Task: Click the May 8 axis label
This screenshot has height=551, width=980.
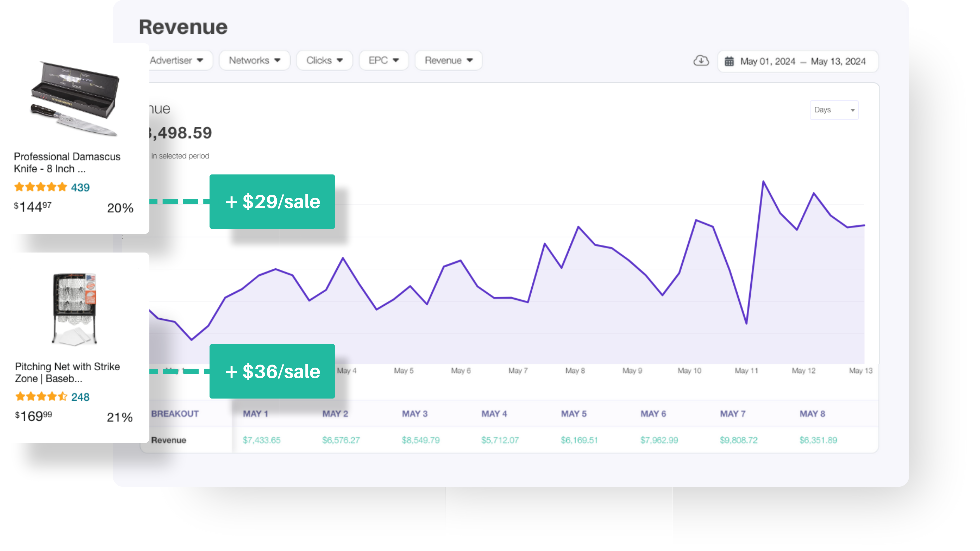Action: (575, 371)
